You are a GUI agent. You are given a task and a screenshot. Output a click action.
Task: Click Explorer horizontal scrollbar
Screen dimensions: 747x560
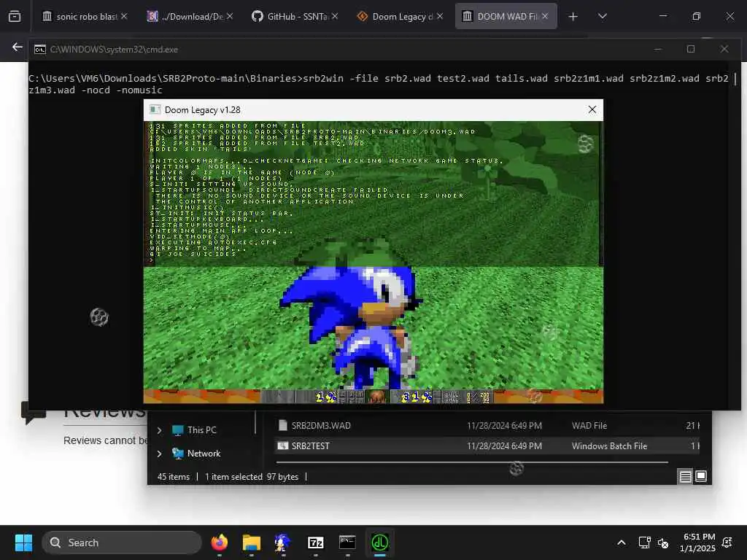click(x=472, y=462)
